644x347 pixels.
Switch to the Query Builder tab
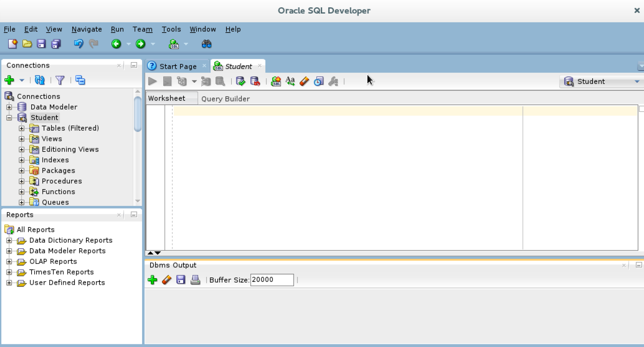pos(225,99)
